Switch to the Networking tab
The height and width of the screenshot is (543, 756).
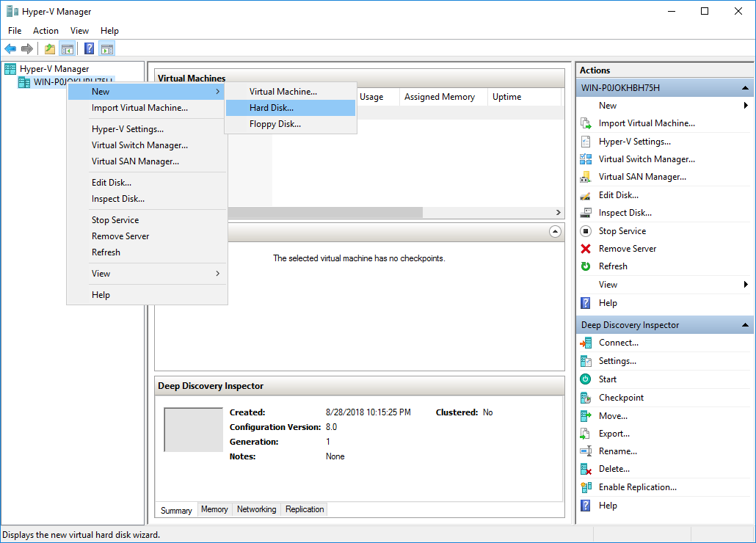point(255,509)
